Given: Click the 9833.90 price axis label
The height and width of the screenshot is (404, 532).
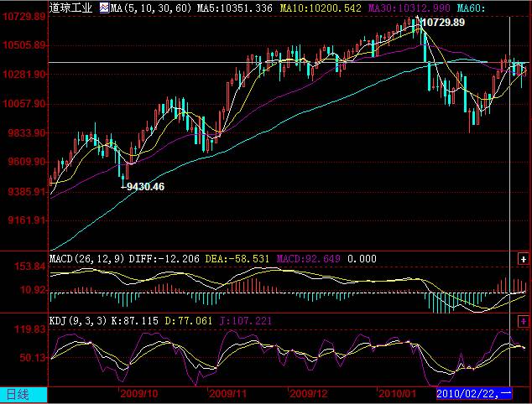Looking at the screenshot, I should point(27,133).
